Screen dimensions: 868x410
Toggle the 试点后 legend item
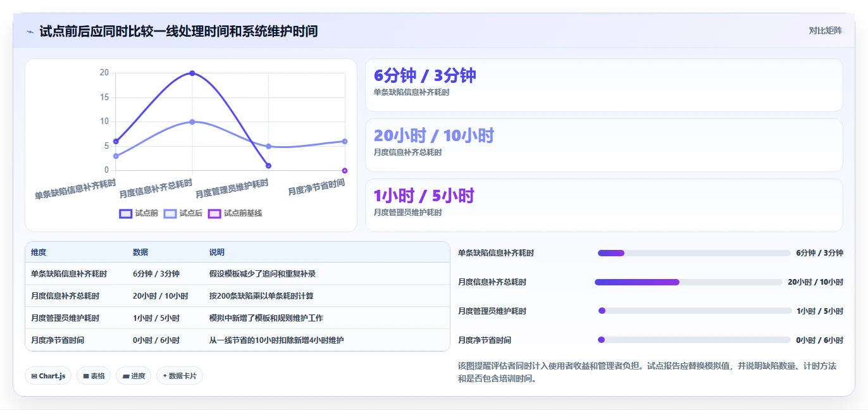183,213
